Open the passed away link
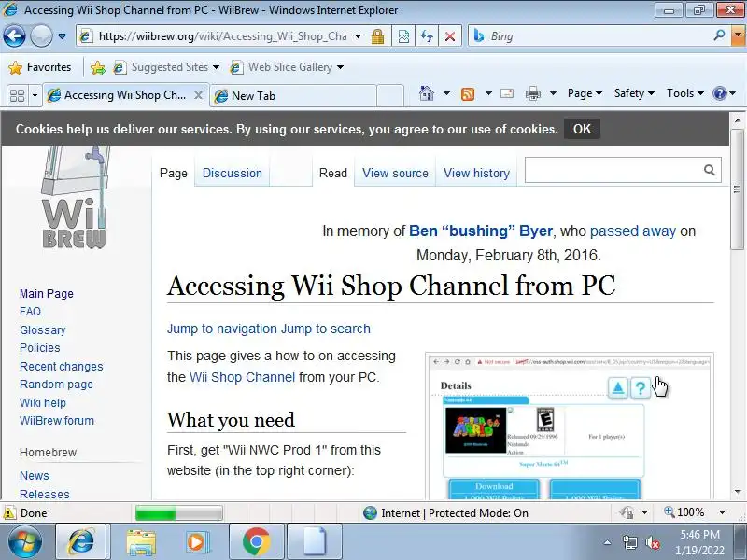This screenshot has width=747, height=560. (x=633, y=231)
